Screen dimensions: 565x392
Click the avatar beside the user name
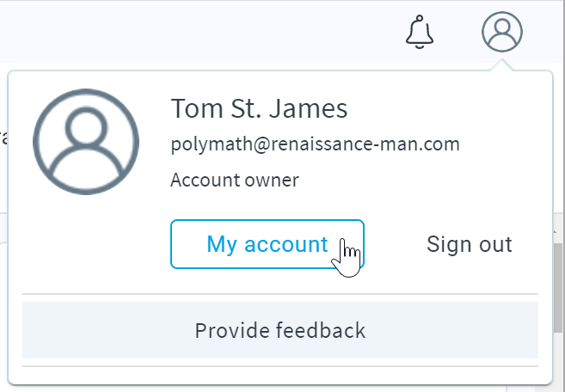click(x=86, y=142)
